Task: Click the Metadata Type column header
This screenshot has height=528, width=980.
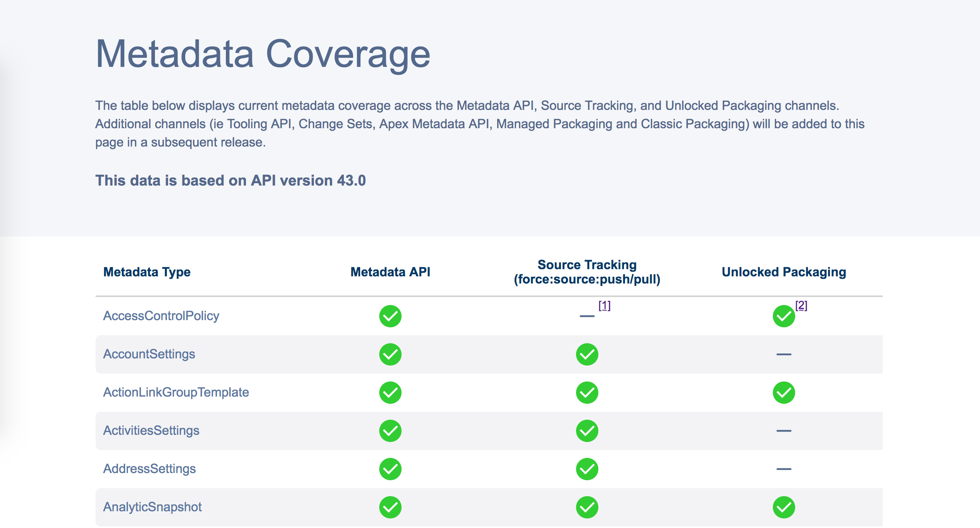Action: coord(147,272)
